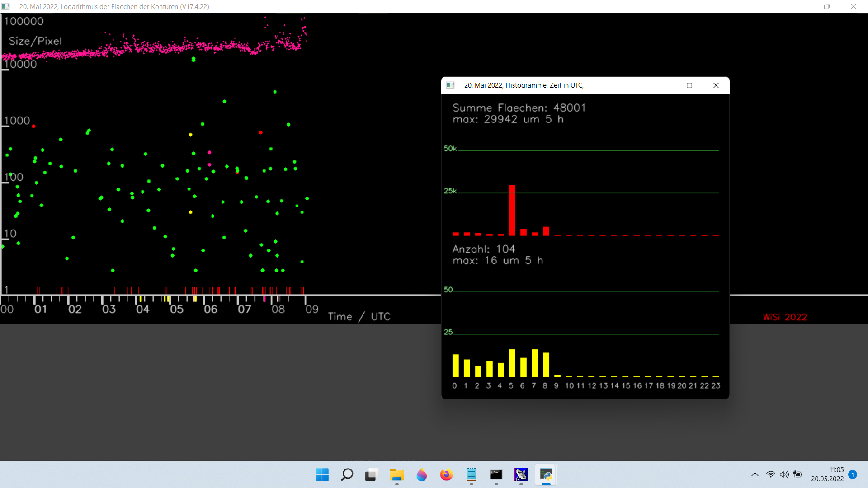Click the '25k' gridline label
Viewport: 868px width, 488px height.
[x=450, y=191]
